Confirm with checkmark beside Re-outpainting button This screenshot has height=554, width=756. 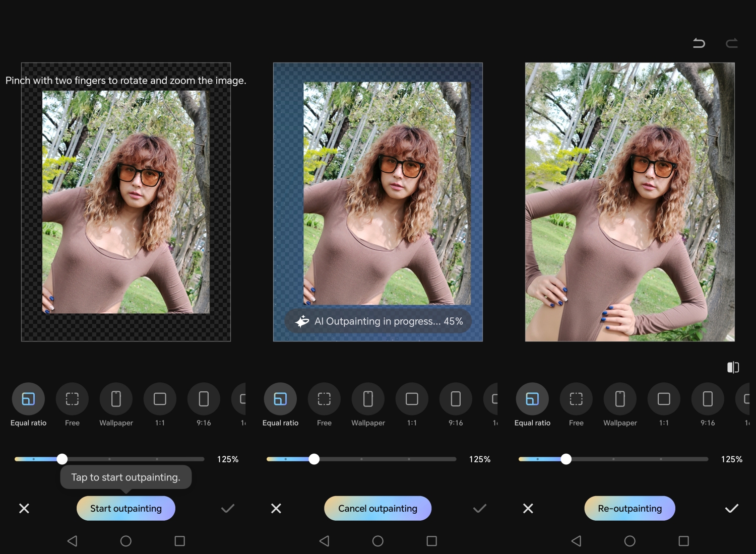[x=731, y=508]
